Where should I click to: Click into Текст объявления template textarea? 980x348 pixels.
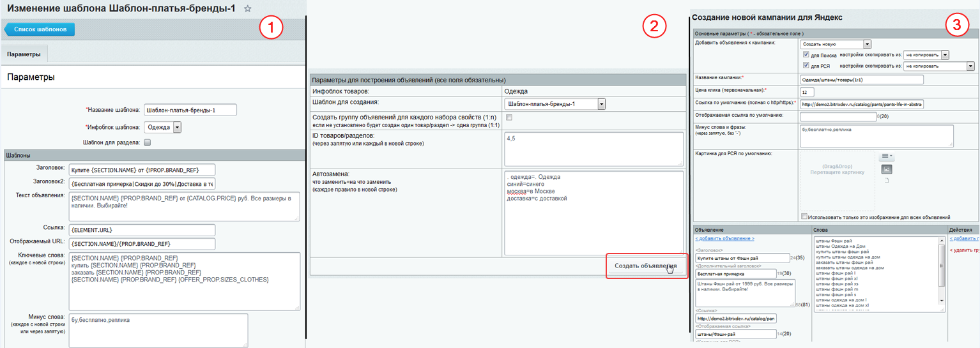point(185,207)
